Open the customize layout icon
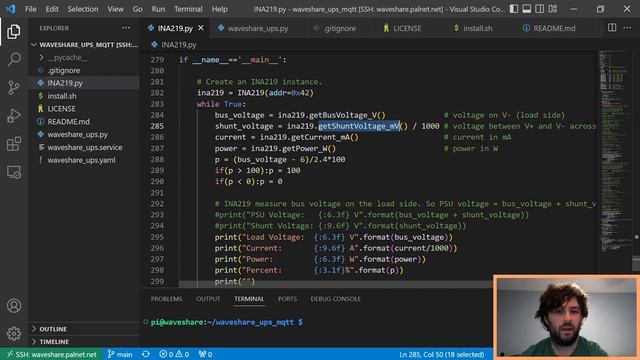The image size is (640, 360). point(553,9)
